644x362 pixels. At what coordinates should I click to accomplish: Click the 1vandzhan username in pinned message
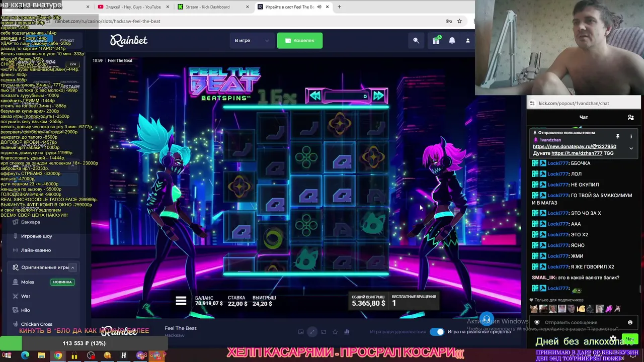550,140
